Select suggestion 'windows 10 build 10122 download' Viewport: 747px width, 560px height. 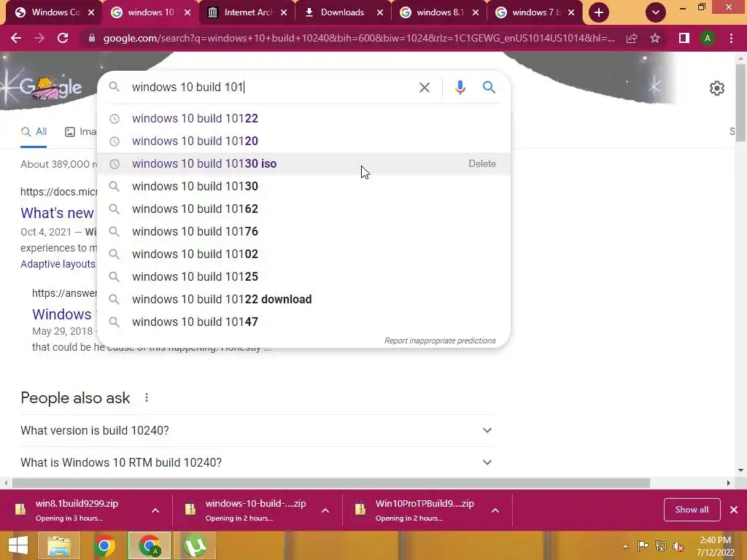[303, 300]
